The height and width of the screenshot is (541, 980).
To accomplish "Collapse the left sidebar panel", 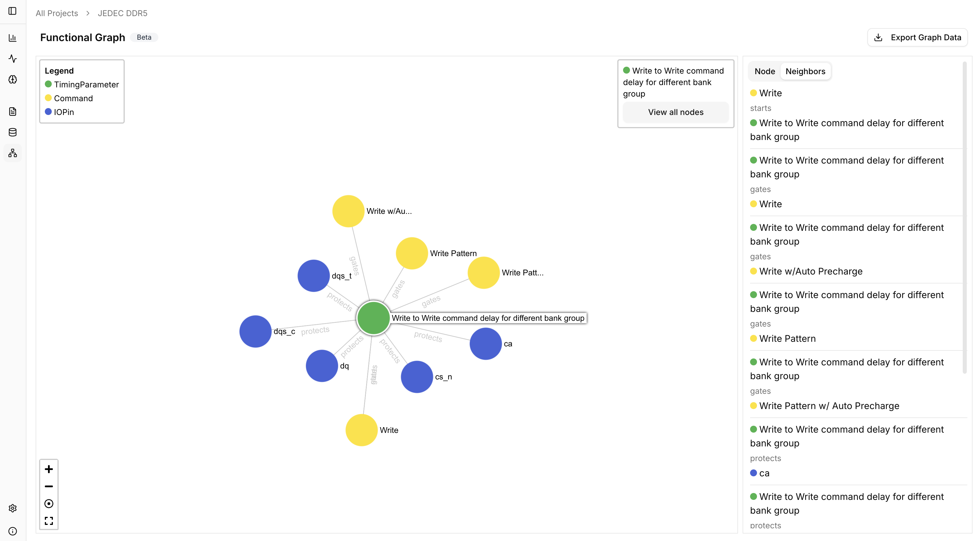I will click(x=13, y=11).
